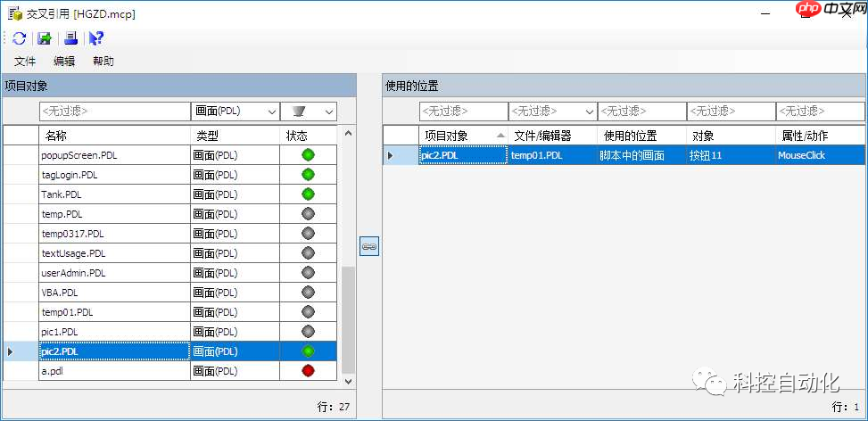The height and width of the screenshot is (421, 868).
Task: Click the green status of tagLogin.PDL
Action: coord(309,175)
